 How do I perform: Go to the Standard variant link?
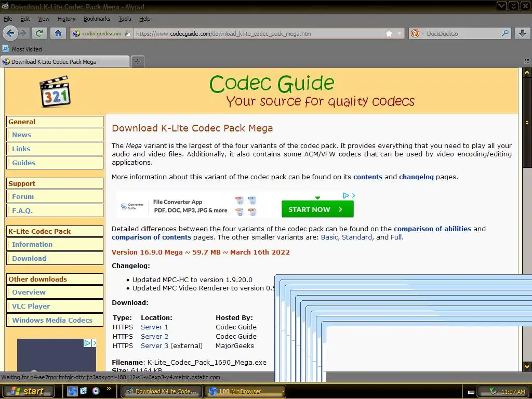click(x=357, y=237)
